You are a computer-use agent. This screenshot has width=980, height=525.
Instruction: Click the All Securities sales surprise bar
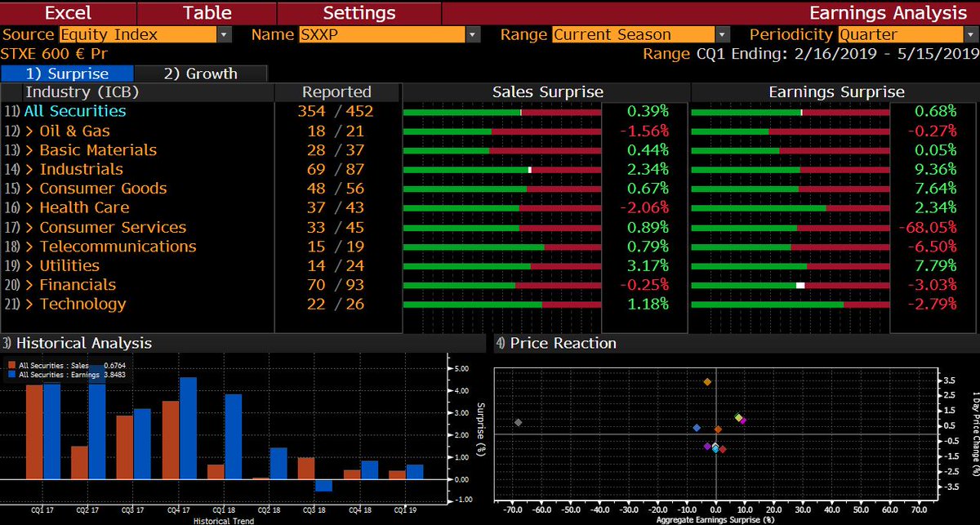[x=501, y=112]
